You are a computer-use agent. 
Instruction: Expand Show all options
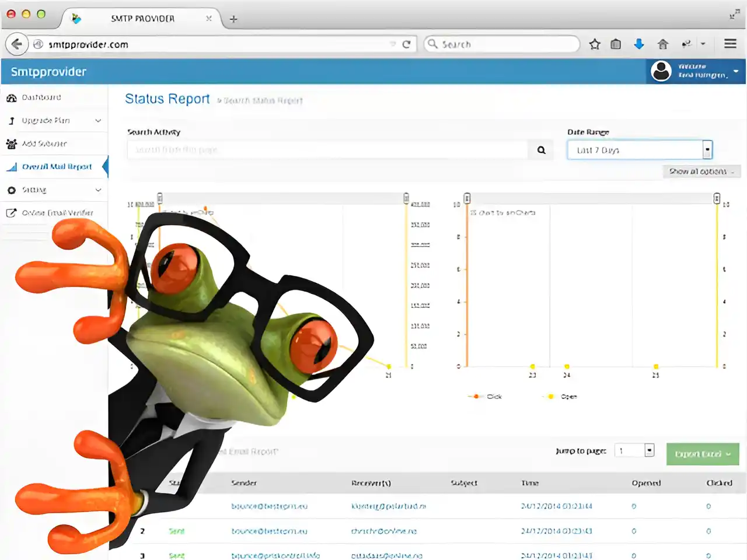[x=701, y=171]
